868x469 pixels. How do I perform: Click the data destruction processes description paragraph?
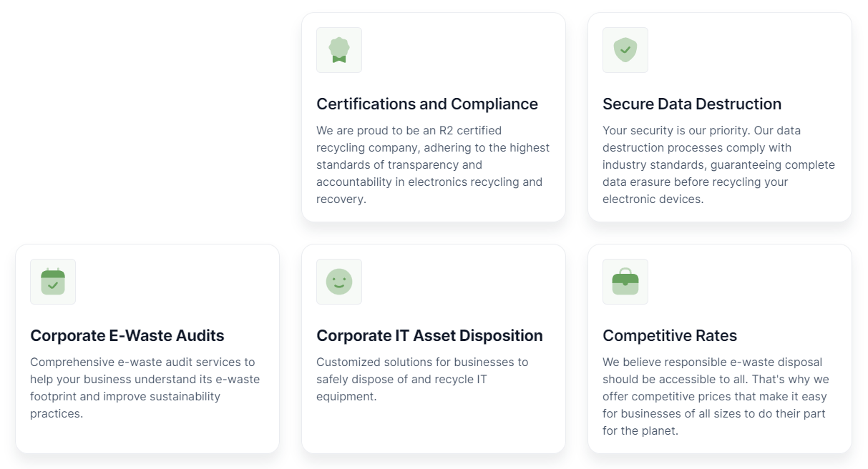(x=718, y=164)
